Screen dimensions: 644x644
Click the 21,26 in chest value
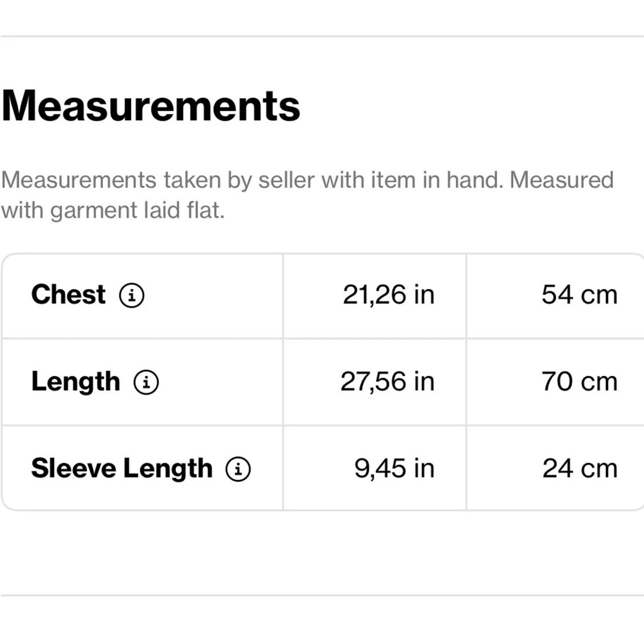[x=388, y=295]
